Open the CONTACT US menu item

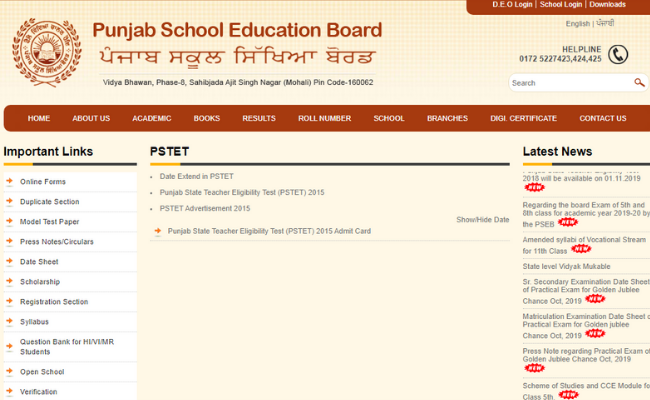pos(602,118)
